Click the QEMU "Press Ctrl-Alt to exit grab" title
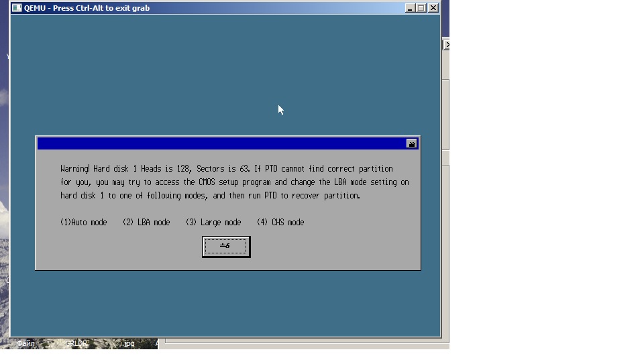 [87, 8]
